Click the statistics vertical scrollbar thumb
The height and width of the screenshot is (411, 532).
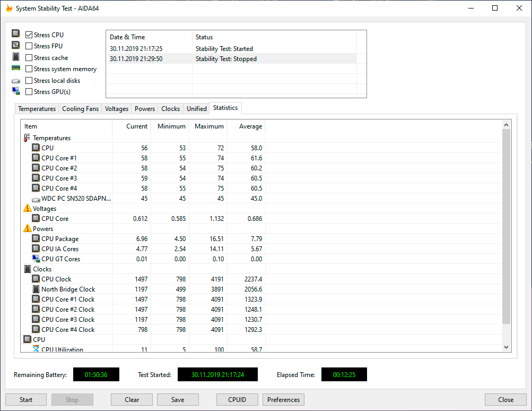click(506, 226)
